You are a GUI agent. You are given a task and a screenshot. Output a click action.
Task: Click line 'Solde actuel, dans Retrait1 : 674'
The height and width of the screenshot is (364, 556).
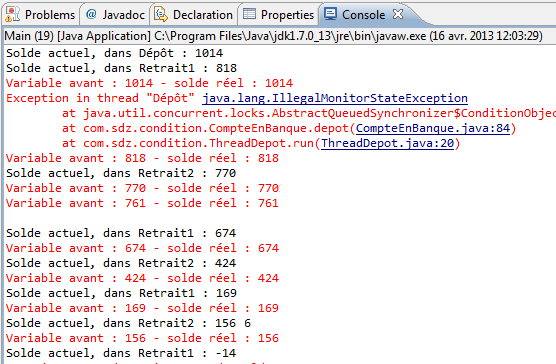[x=121, y=233]
